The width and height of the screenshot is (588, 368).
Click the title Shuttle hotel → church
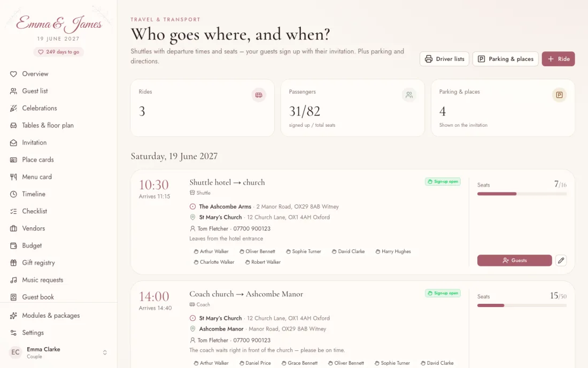pyautogui.click(x=227, y=182)
